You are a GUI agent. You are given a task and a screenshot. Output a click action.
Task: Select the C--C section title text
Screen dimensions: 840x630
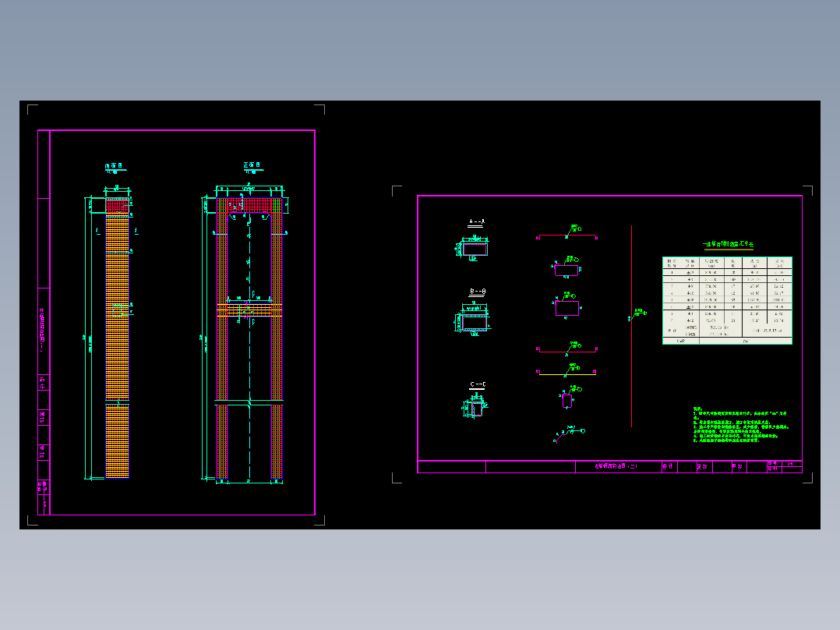click(x=478, y=384)
